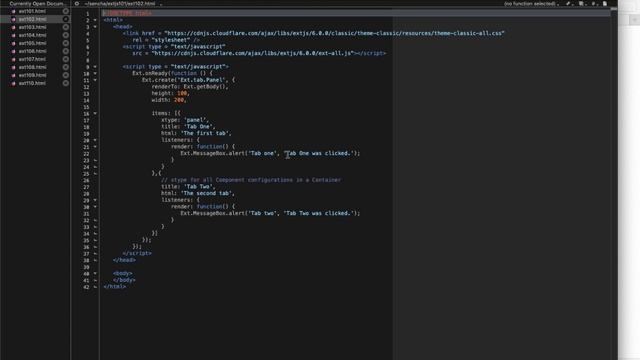The width and height of the screenshot is (640, 360).
Task: Select ext105.html in the open documents list
Action: (x=32, y=43)
